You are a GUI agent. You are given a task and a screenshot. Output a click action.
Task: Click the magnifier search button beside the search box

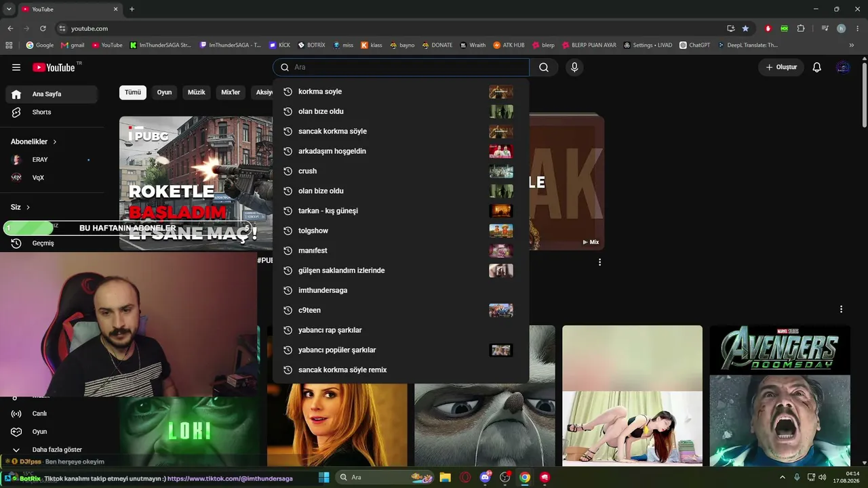[x=544, y=67]
